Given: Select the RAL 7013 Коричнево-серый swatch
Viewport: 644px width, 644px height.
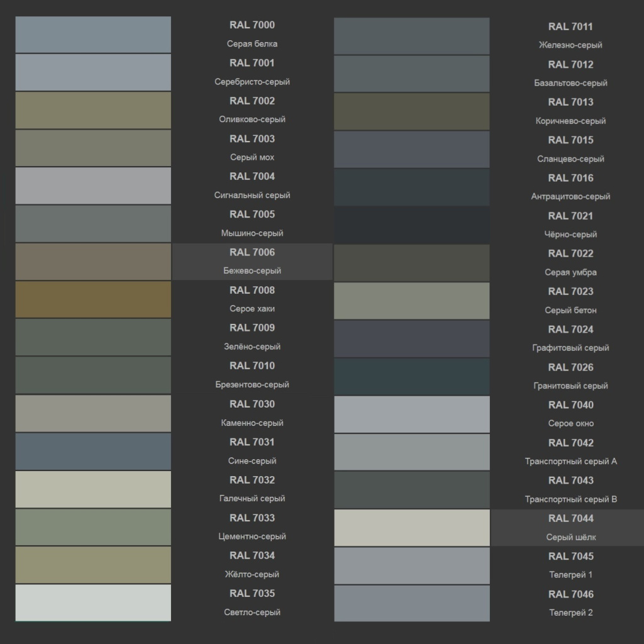Looking at the screenshot, I should [x=411, y=112].
